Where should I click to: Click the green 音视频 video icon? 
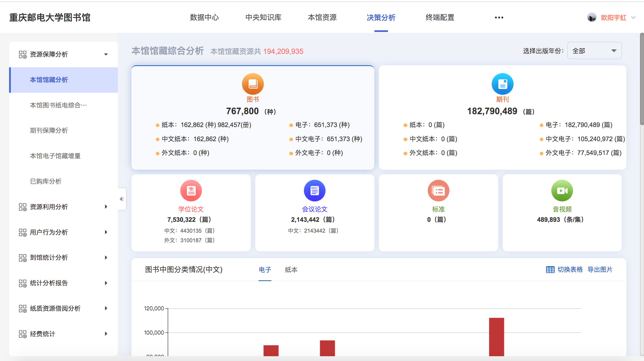(x=562, y=191)
